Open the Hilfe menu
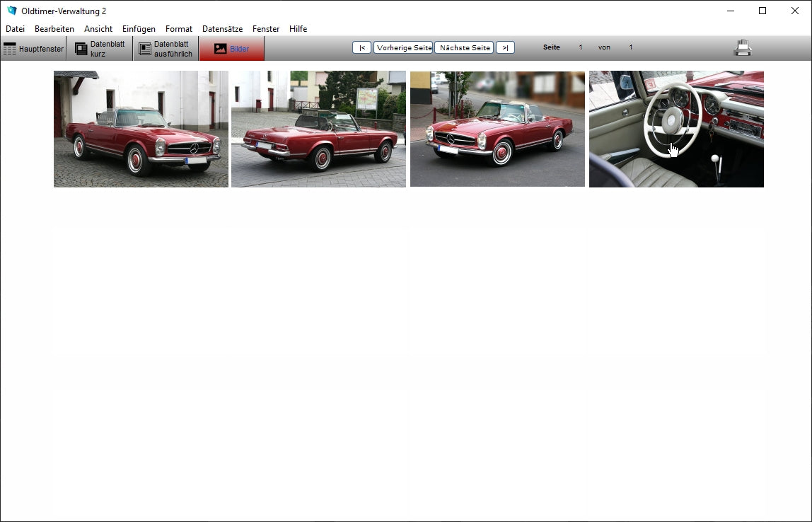This screenshot has height=522, width=812. pos(298,29)
